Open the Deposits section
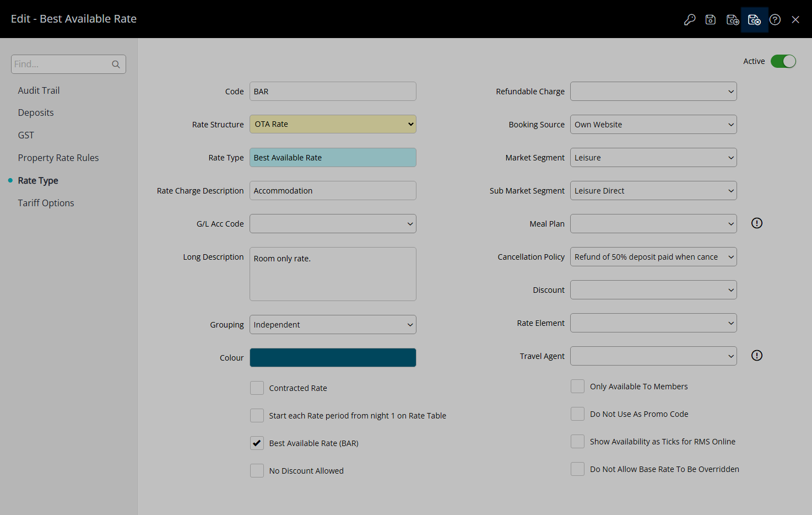This screenshot has width=812, height=515. tap(36, 112)
